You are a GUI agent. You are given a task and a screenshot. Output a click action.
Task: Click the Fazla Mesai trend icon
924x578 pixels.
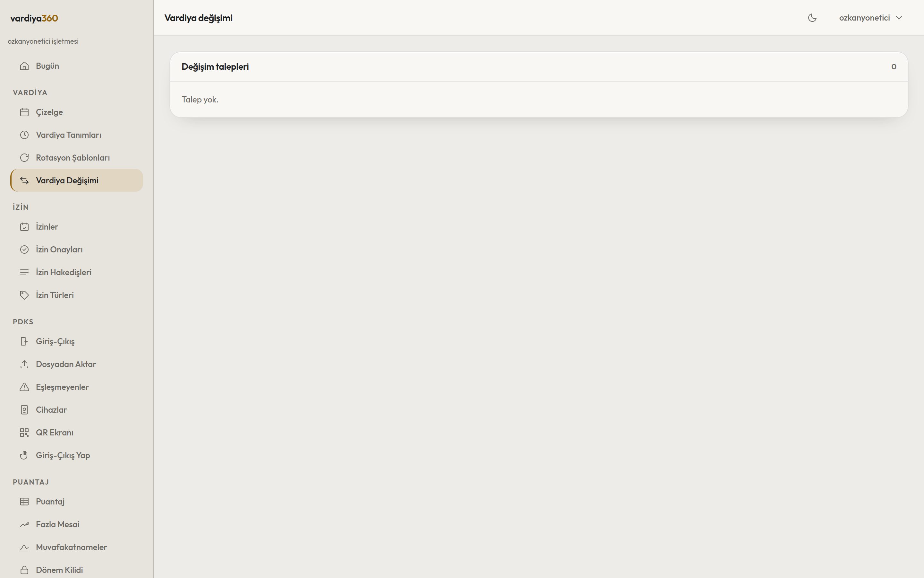(x=24, y=524)
